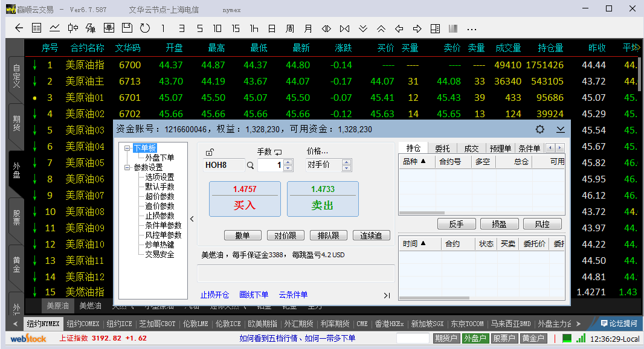The width and height of the screenshot is (644, 349).
Task: Open the line chart view icon
Action: click(x=54, y=28)
